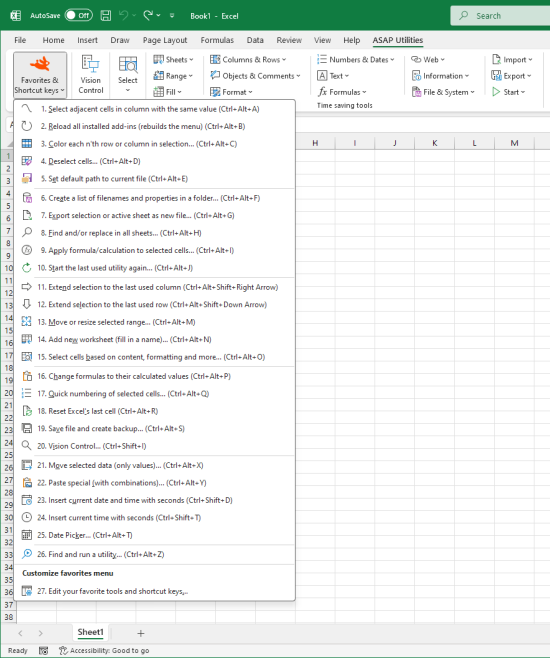Click the Save disk icon in title bar
Viewport: 550px width, 658px height.
(x=106, y=16)
